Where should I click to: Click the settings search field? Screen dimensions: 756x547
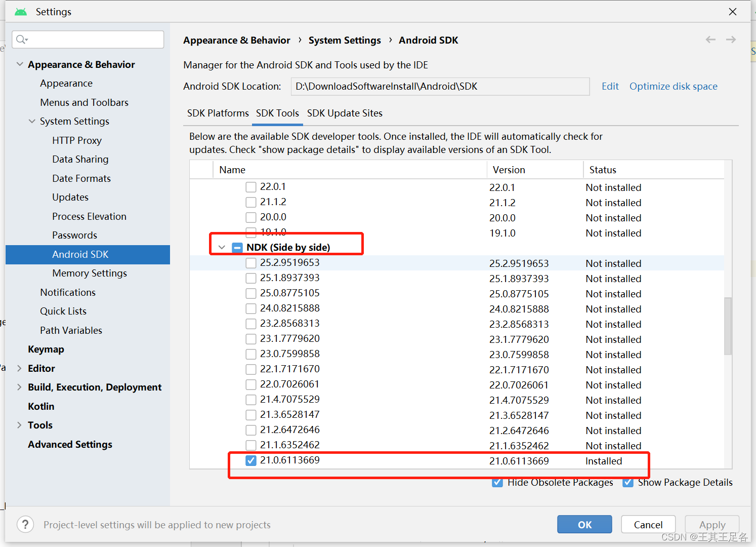click(x=88, y=40)
